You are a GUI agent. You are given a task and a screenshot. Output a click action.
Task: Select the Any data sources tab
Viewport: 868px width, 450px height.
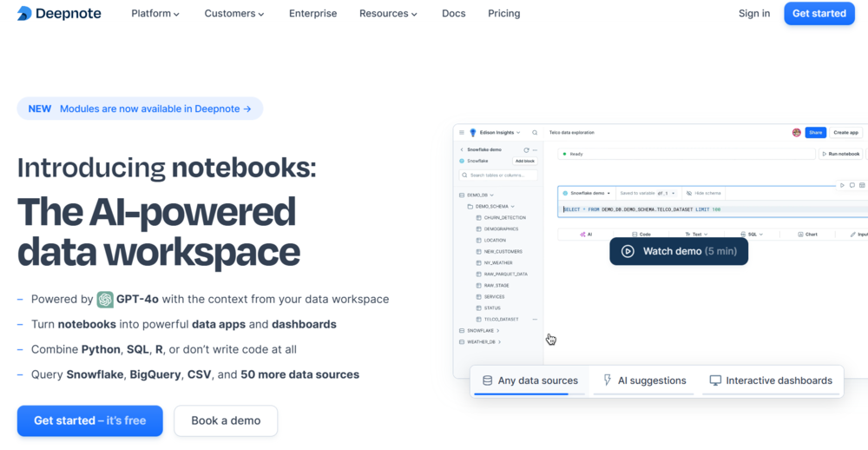(x=529, y=381)
